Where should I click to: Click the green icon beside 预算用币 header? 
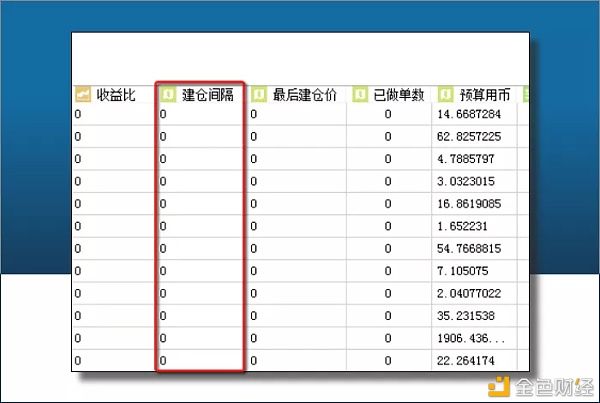pos(443,95)
